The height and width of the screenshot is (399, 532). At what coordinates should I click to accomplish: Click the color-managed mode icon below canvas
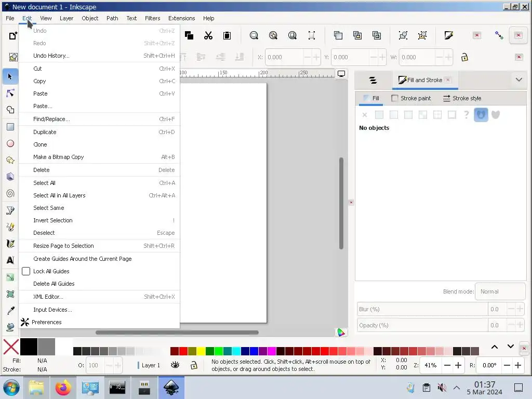(341, 332)
